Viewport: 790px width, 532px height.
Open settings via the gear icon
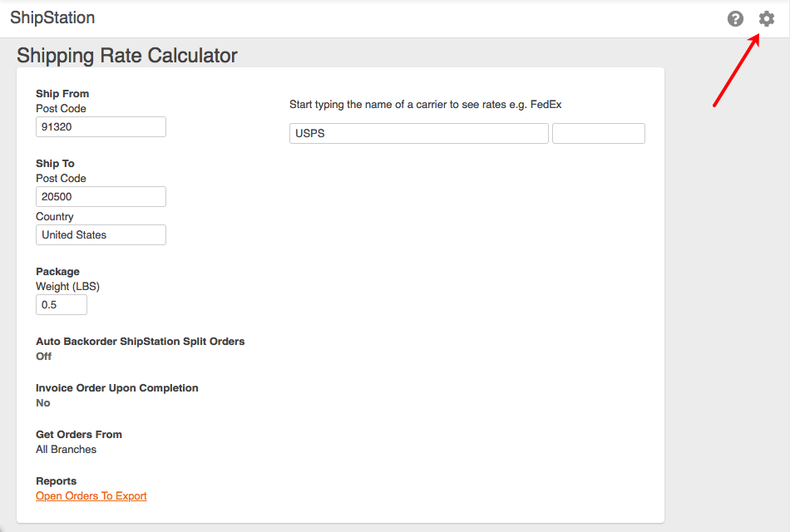pyautogui.click(x=766, y=18)
